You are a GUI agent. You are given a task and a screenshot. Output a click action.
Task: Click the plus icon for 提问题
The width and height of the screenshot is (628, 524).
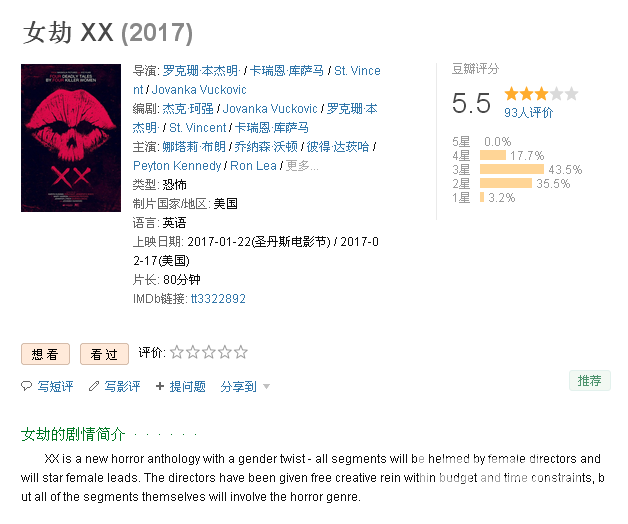(160, 386)
